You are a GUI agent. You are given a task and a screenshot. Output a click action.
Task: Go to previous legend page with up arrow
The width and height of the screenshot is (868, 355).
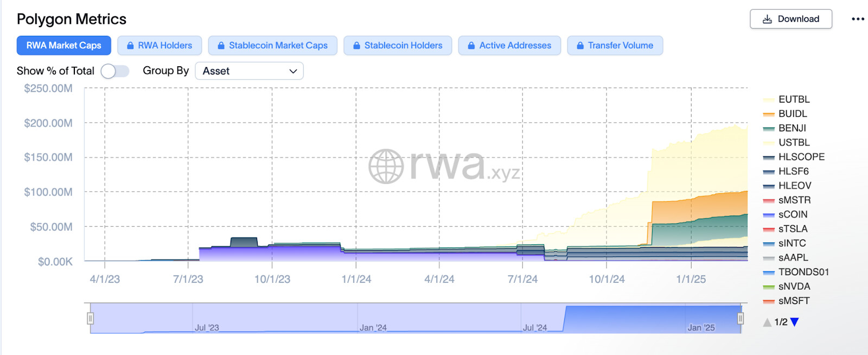tap(767, 322)
